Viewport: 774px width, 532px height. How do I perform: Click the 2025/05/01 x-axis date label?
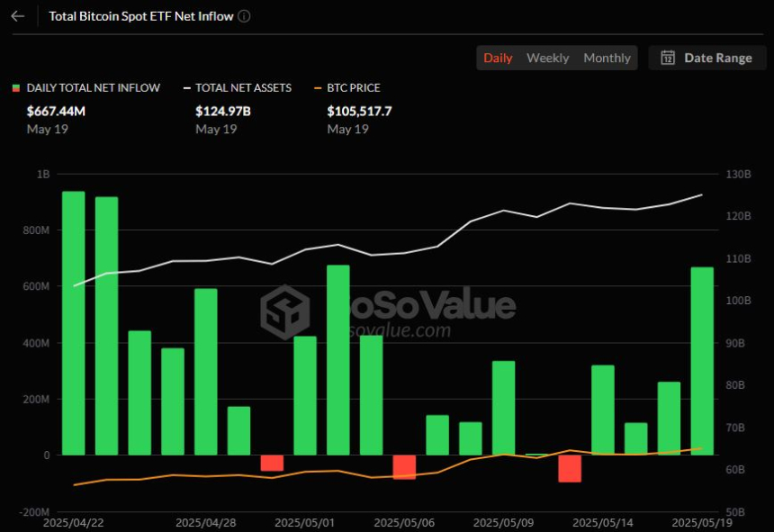pyautogui.click(x=304, y=522)
